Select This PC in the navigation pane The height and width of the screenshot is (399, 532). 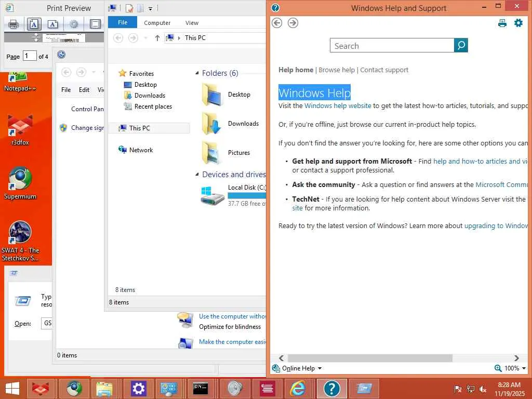tap(139, 128)
